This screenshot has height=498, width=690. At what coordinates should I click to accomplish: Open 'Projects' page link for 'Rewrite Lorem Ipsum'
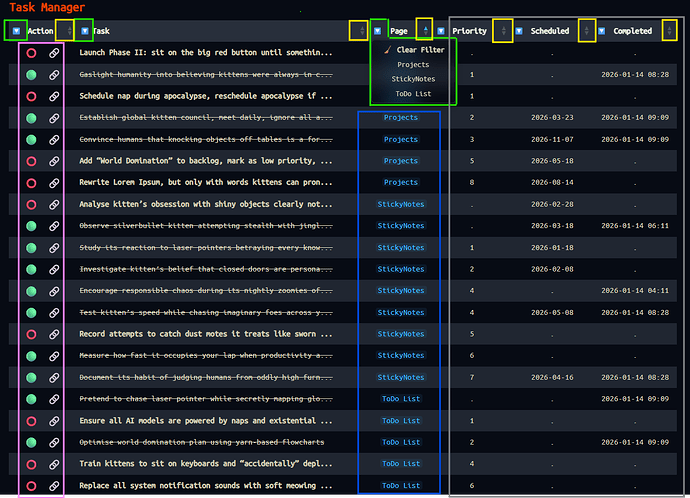(x=401, y=182)
